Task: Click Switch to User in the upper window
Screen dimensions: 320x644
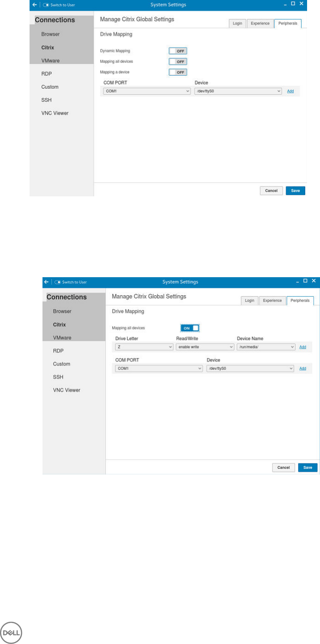Action: [59, 5]
